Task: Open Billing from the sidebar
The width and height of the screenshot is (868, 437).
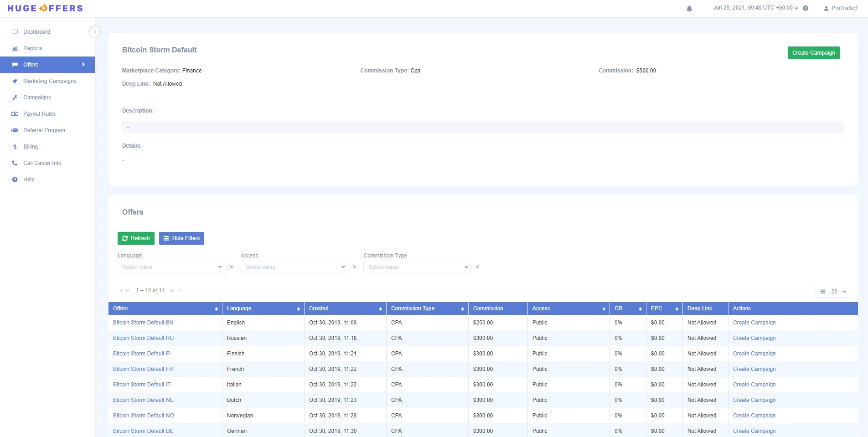Action: click(x=31, y=147)
